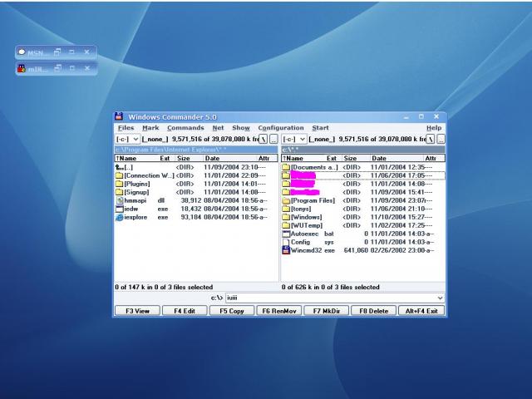Sort right panel by Date column

397,158
